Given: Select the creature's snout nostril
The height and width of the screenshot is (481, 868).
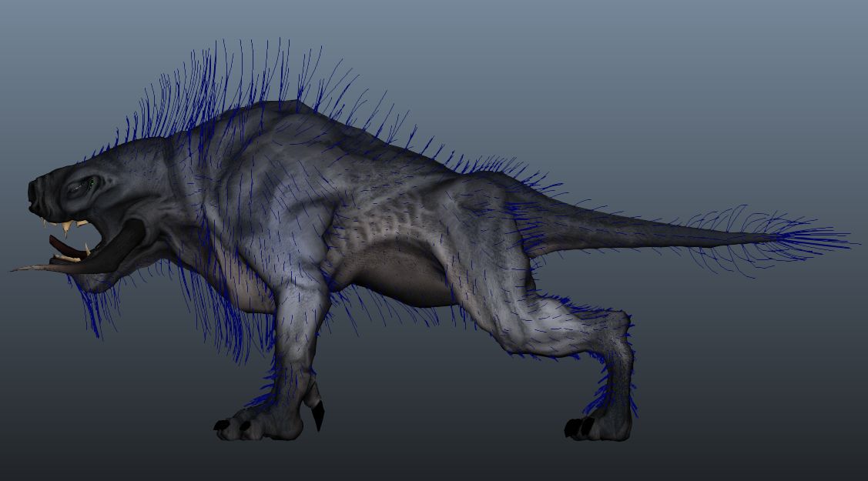Looking at the screenshot, I should [x=32, y=191].
